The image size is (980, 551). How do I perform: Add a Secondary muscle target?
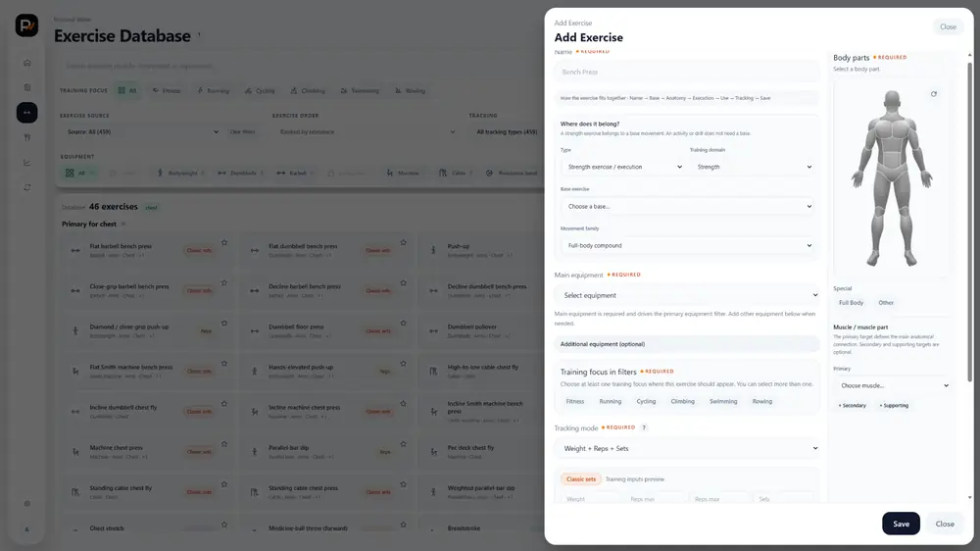[x=852, y=405]
